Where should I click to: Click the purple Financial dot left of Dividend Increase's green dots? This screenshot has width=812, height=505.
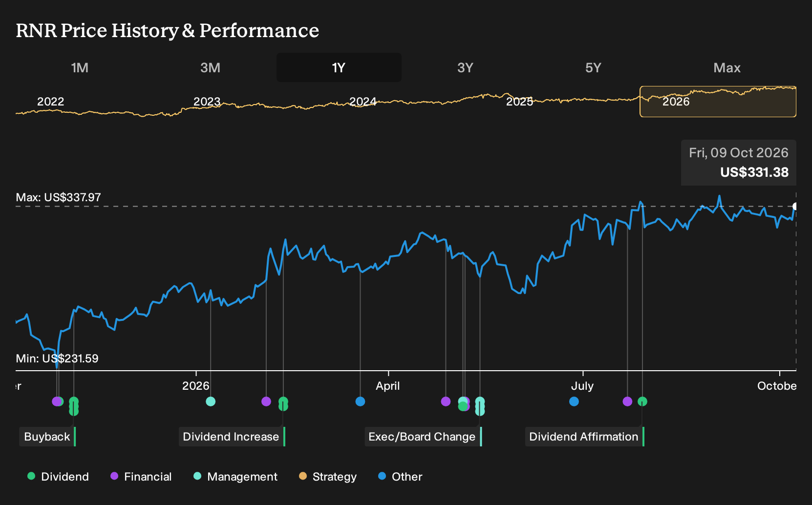266,401
